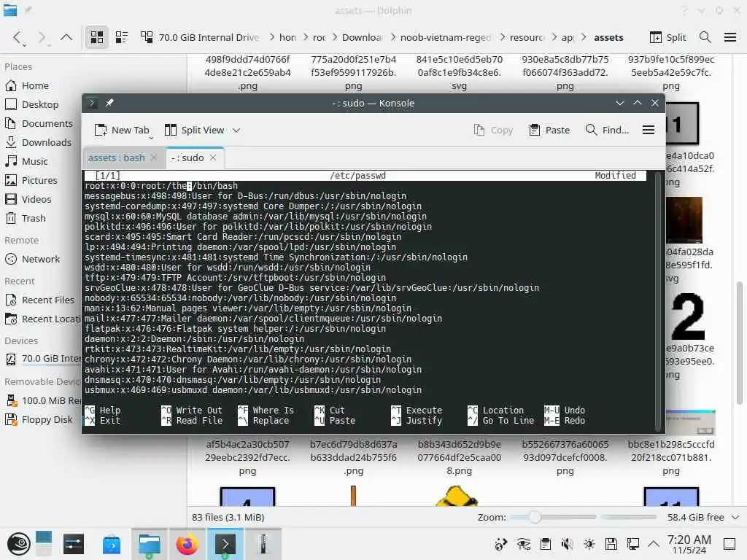Open Konsole window menu icon in titlebar
This screenshot has width=747, height=560.
pos(92,103)
